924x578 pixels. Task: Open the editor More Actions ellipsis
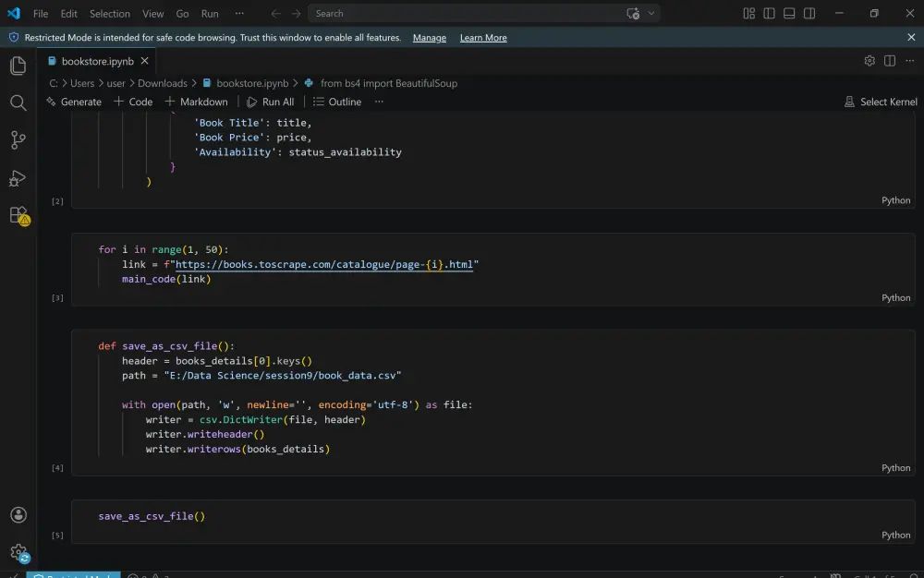[910, 61]
